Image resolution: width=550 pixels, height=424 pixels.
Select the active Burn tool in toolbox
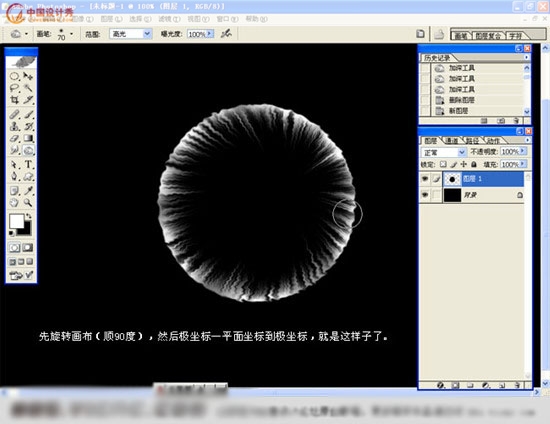click(28, 150)
